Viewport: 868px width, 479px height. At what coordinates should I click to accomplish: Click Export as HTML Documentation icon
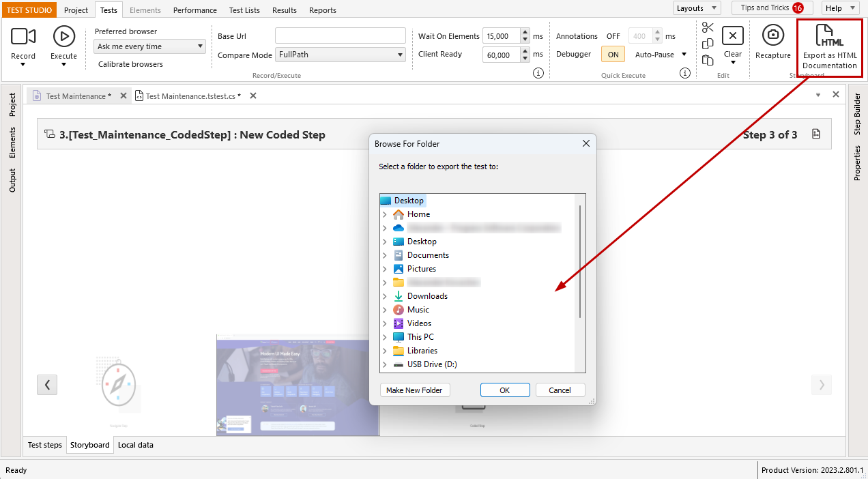pos(830,35)
